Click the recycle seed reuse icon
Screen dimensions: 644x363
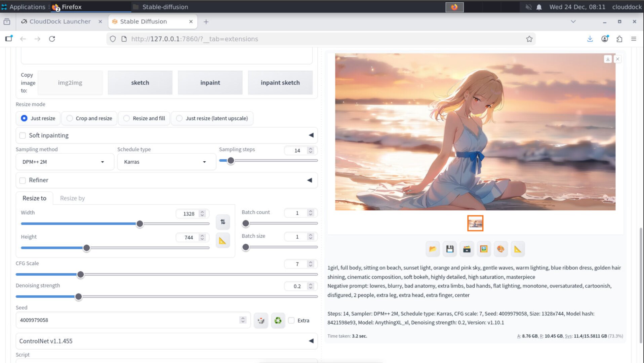[x=278, y=320]
